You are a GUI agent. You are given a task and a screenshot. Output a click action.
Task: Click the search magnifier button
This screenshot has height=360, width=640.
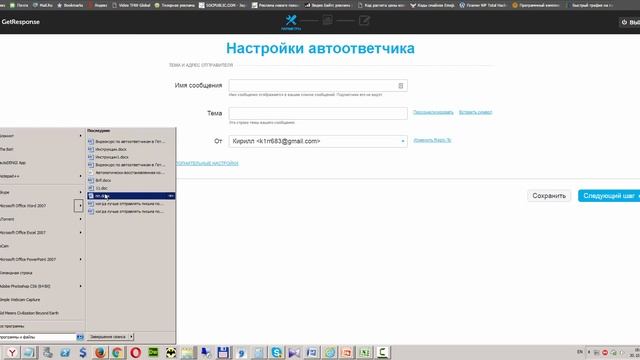[80, 337]
